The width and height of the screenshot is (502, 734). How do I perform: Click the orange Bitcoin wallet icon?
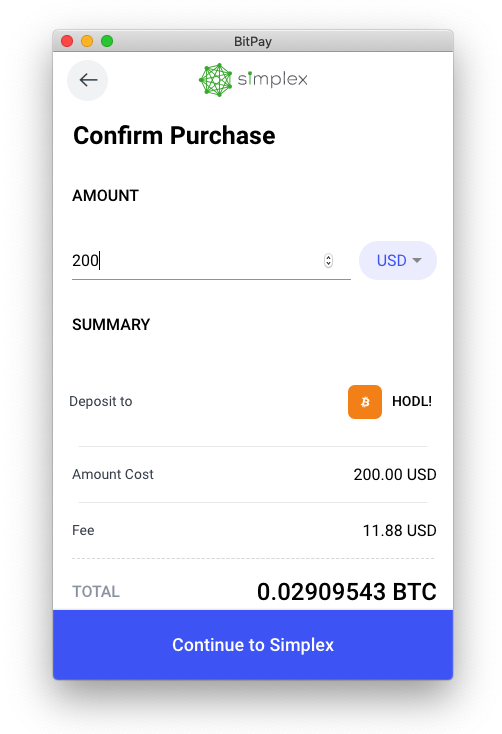click(x=365, y=402)
